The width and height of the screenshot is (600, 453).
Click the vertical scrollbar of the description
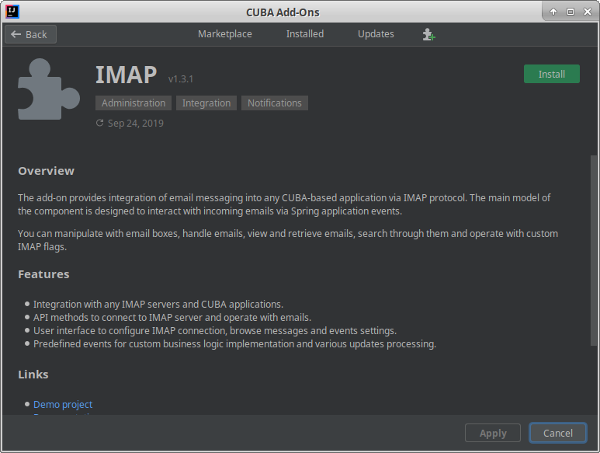pyautogui.click(x=593, y=251)
